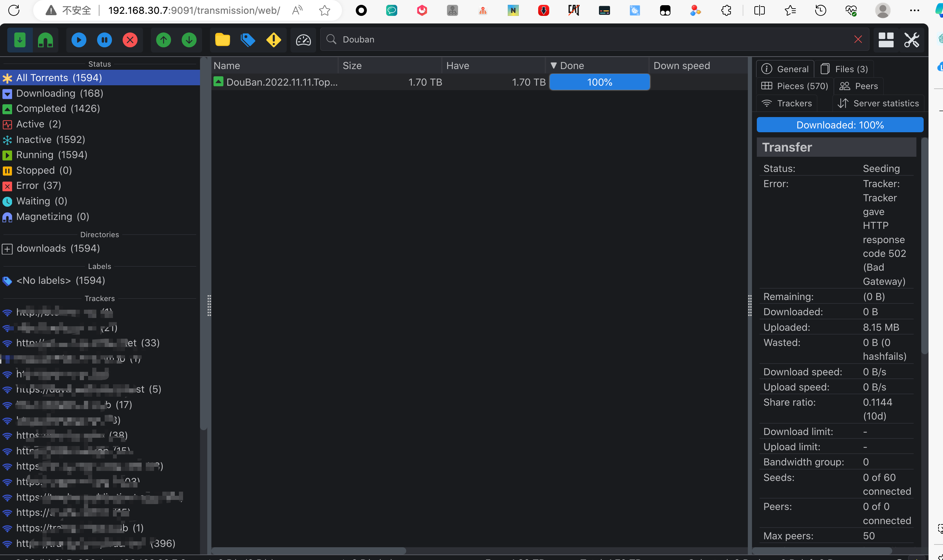
Task: Toggle Done column sort order
Action: click(598, 66)
